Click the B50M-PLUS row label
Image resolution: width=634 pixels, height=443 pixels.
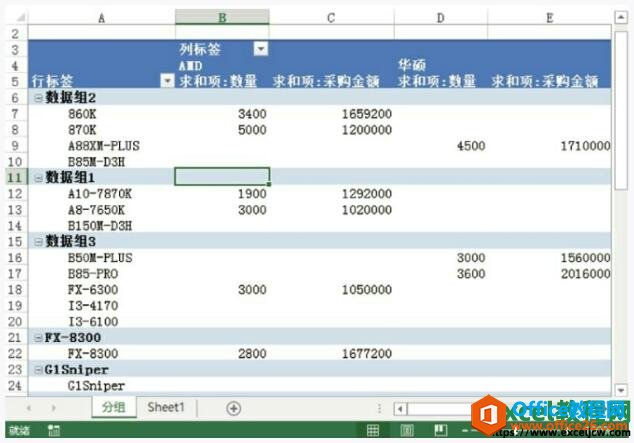100,257
